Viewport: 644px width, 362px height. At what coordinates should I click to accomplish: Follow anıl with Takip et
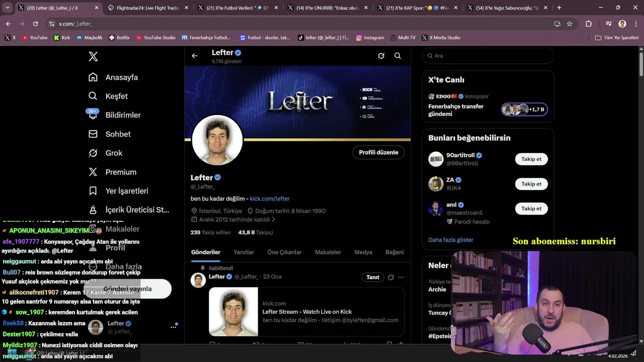pos(531,208)
